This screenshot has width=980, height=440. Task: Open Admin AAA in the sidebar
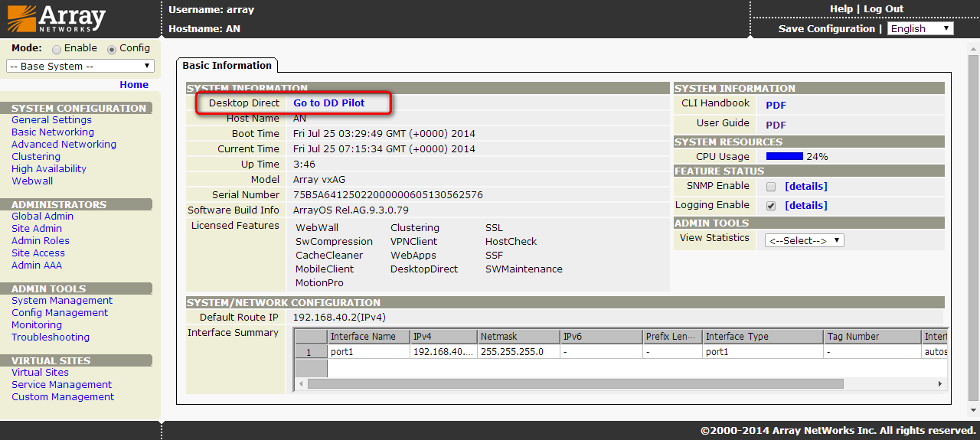click(37, 266)
